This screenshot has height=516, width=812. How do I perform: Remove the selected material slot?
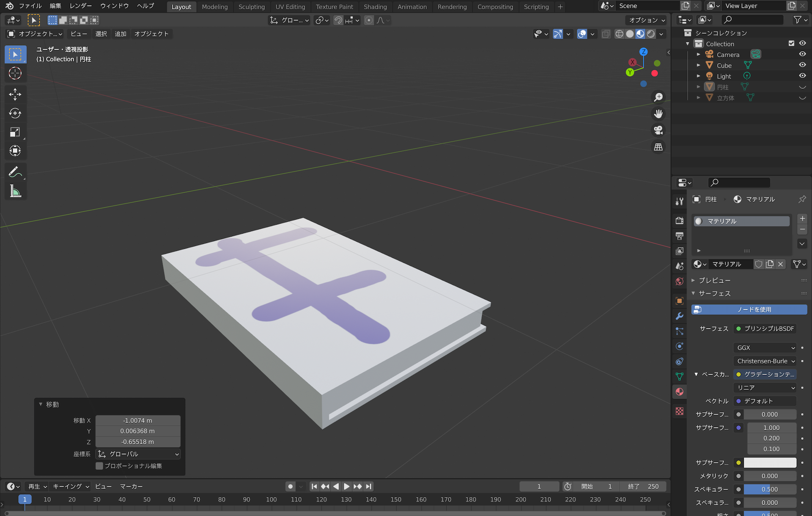pyautogui.click(x=802, y=229)
